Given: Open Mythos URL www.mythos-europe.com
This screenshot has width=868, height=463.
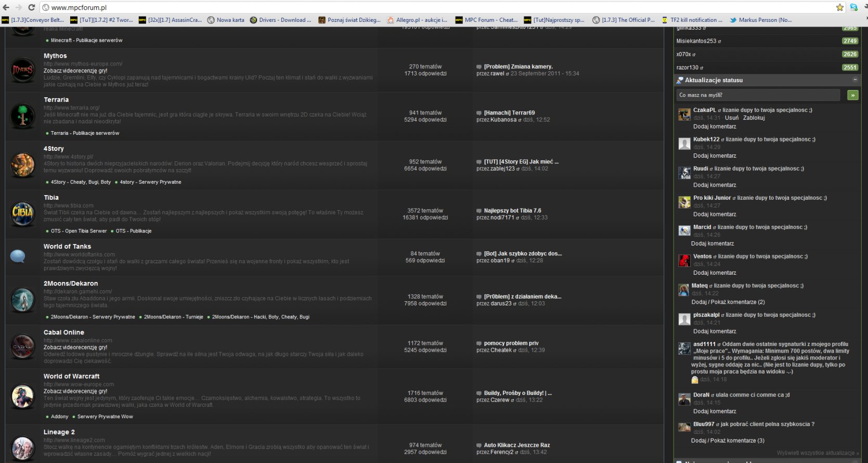Looking at the screenshot, I should coord(83,64).
